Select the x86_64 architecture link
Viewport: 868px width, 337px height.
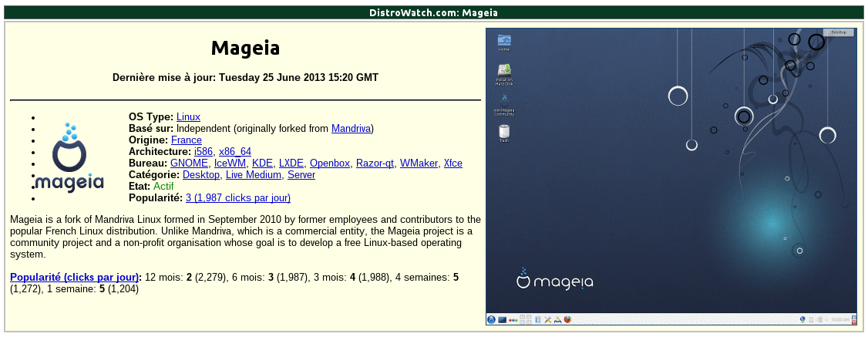tap(235, 152)
